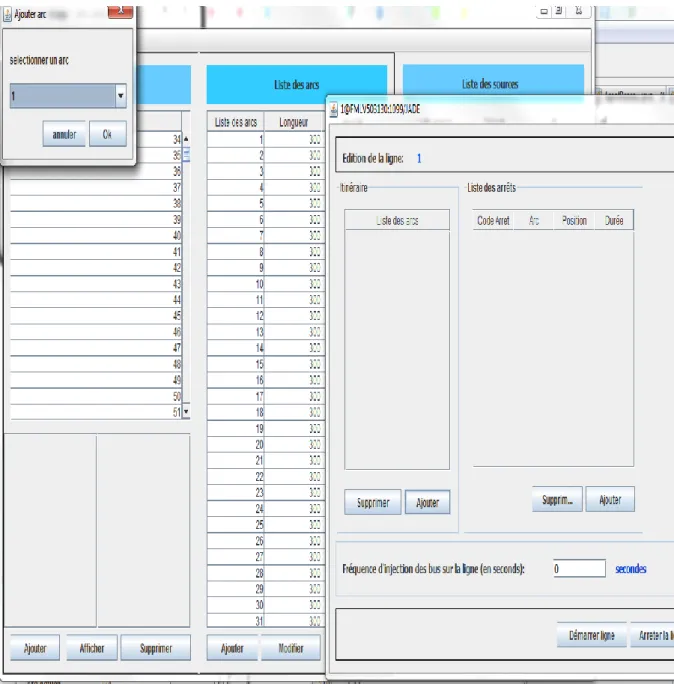
Task: Click the Arc column header in stops table
Action: point(534,221)
